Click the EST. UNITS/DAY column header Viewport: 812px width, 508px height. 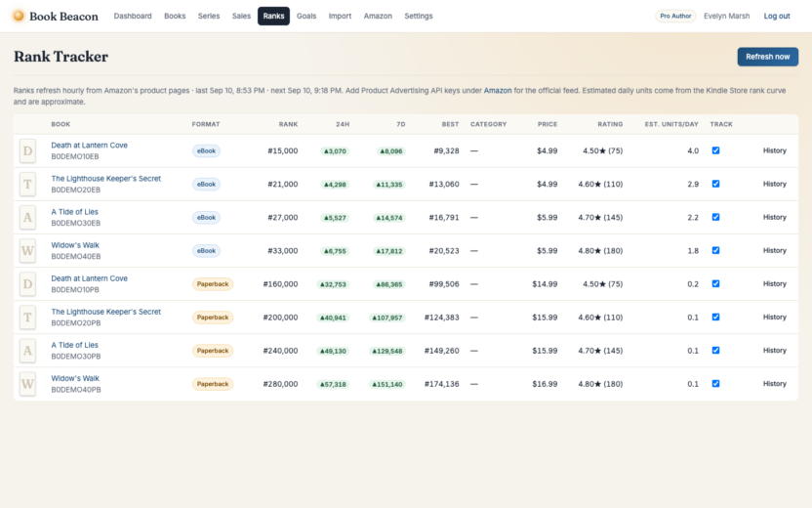[671, 124]
